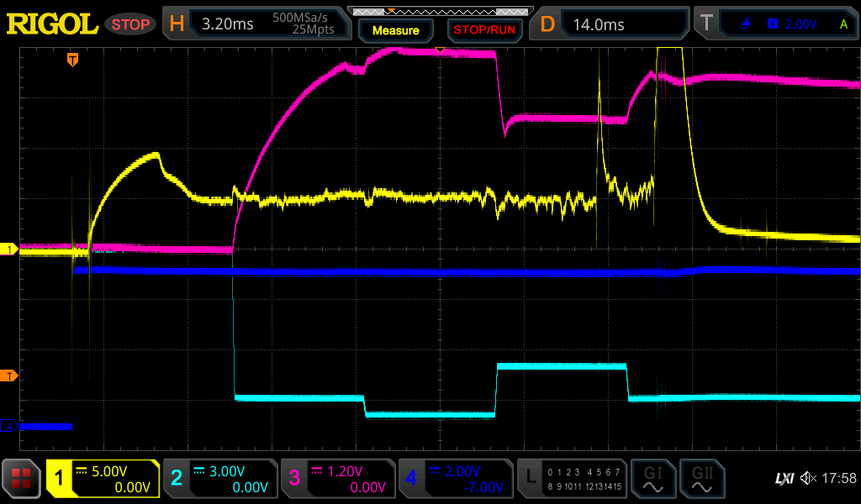
Task: Open the Measure menu
Action: point(396,30)
